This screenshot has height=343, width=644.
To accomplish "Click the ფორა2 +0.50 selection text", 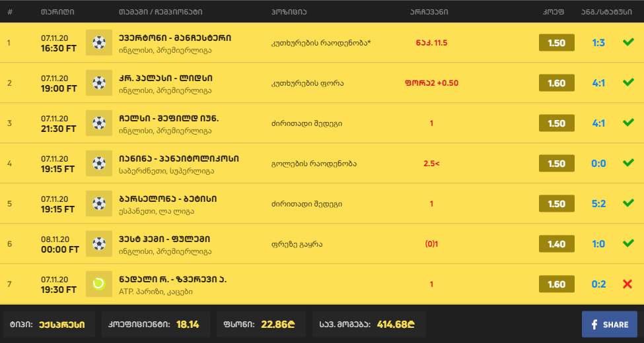I will coord(431,83).
